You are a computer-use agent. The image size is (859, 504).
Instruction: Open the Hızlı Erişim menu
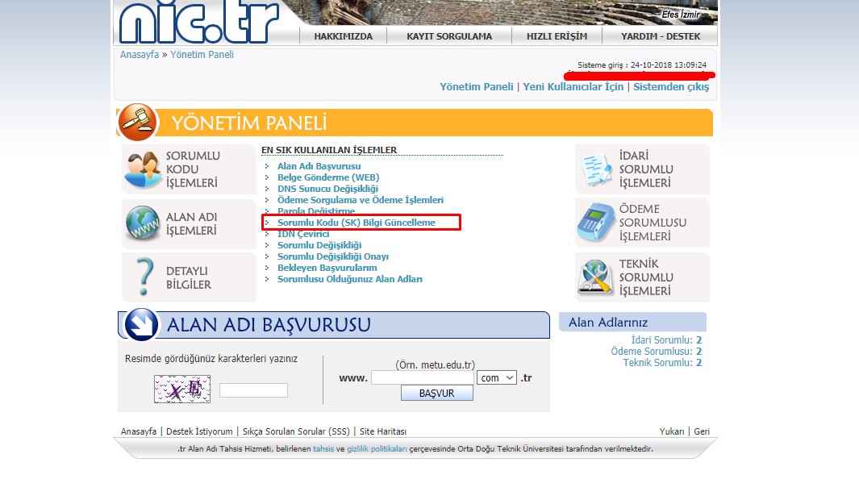[x=557, y=36]
